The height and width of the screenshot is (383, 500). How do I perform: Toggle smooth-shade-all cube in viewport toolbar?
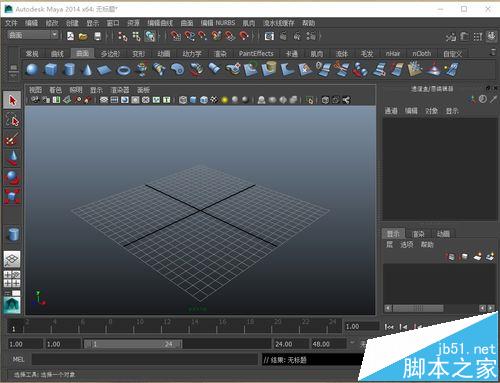(x=193, y=100)
